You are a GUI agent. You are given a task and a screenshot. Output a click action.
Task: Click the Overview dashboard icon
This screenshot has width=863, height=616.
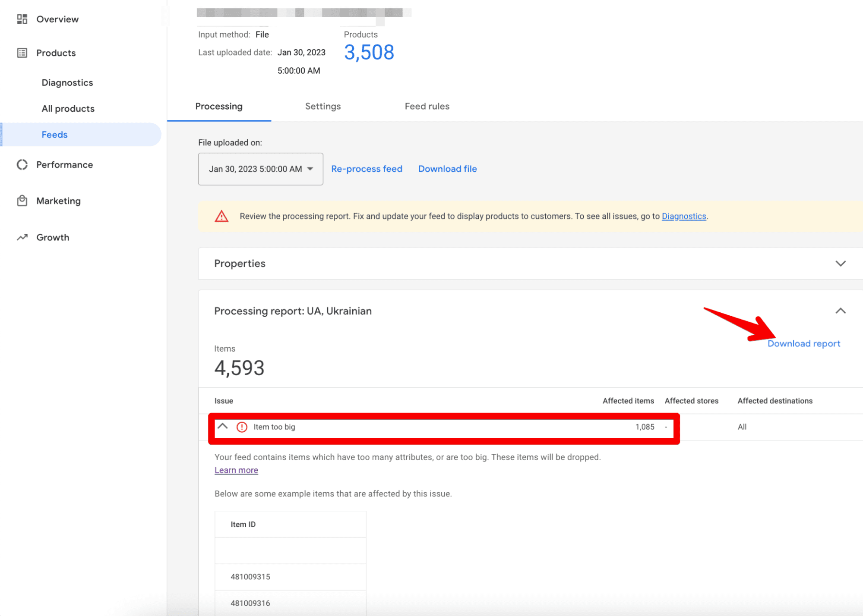(x=22, y=19)
